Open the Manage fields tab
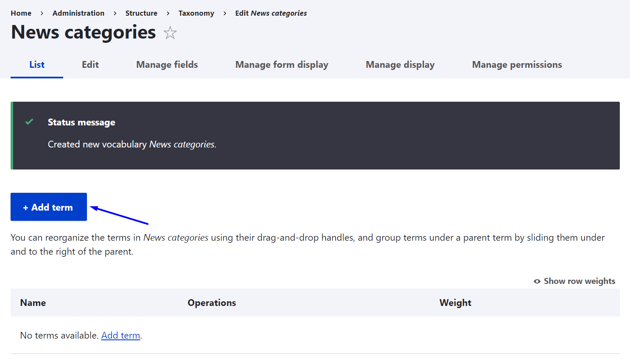 [x=167, y=65]
